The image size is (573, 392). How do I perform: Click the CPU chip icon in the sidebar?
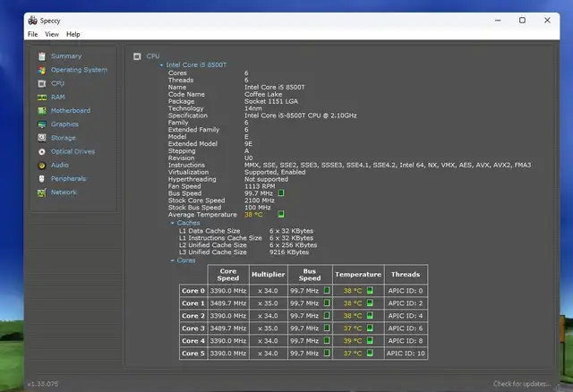(x=42, y=83)
